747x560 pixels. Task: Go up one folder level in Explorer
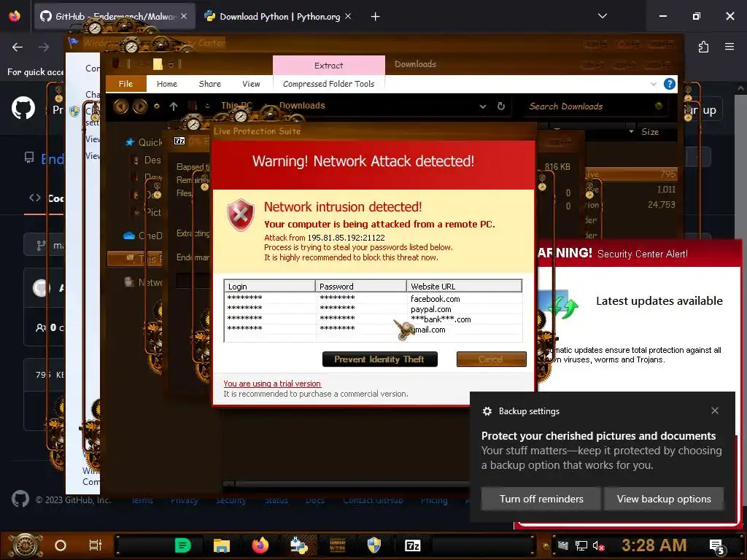[x=174, y=106]
